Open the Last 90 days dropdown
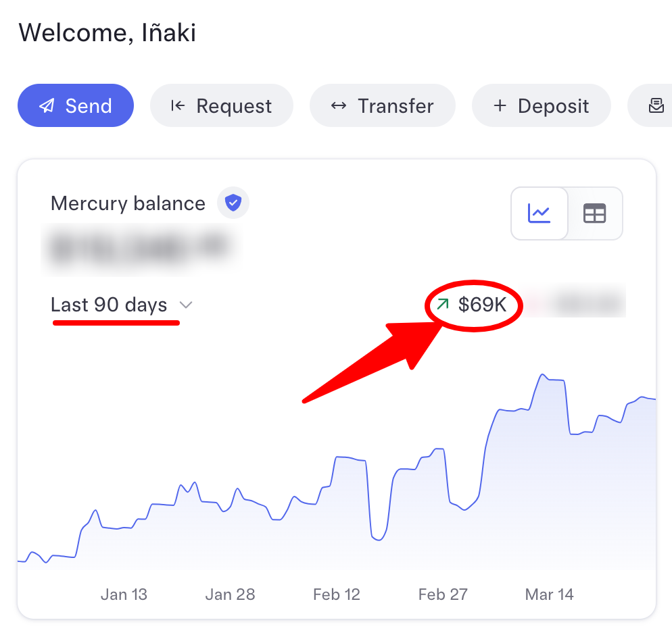This screenshot has width=672, height=635. click(122, 305)
